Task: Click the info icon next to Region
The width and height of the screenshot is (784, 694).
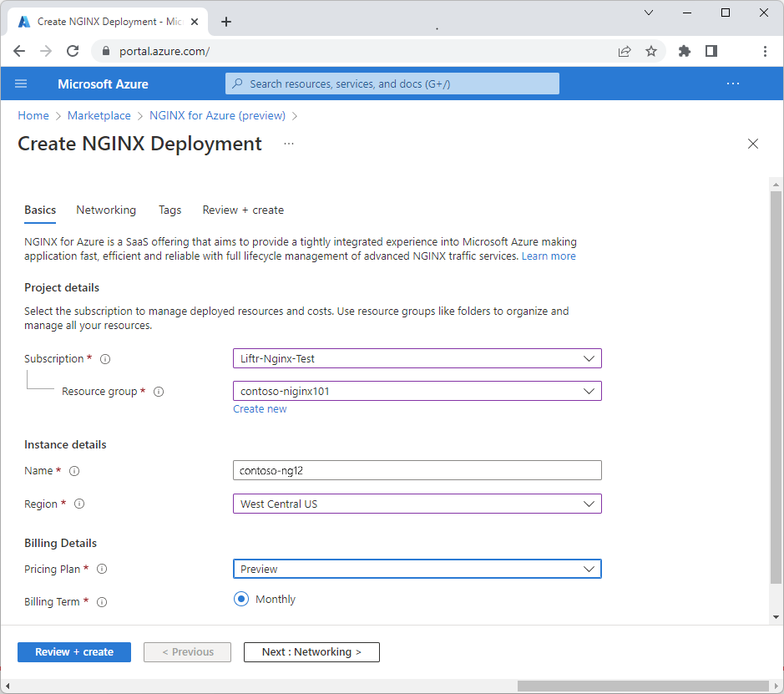Action: tap(79, 504)
